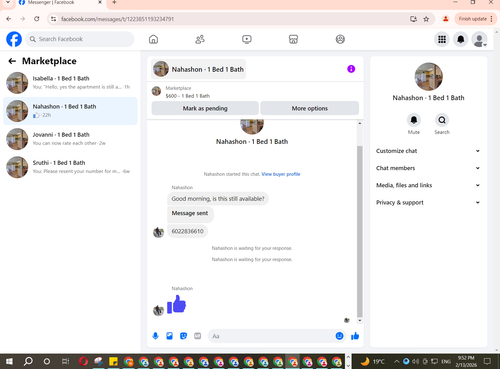Open Facebook notifications bell
500x369 pixels.
(x=461, y=39)
